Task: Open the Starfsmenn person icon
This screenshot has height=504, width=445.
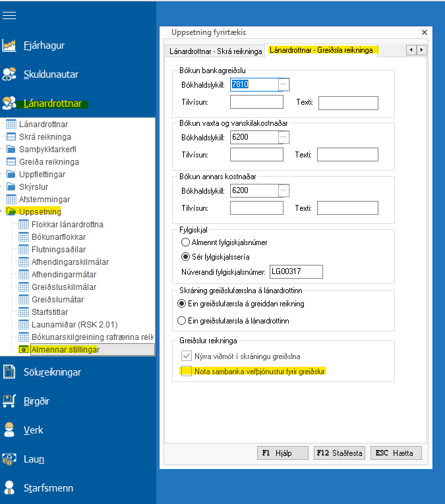Action: point(9,488)
